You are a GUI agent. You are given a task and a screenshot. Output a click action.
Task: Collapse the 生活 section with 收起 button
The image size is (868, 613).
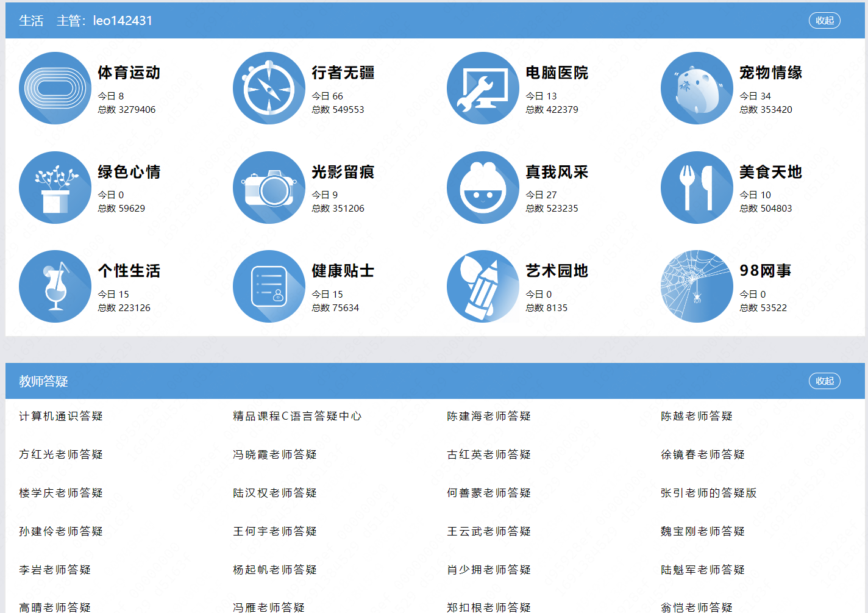(x=824, y=21)
